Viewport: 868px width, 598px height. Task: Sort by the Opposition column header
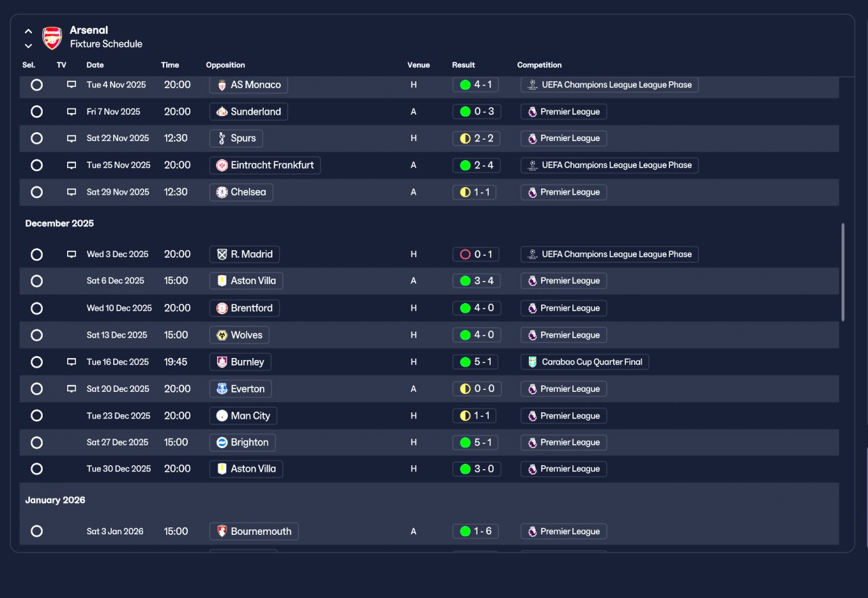pos(226,65)
